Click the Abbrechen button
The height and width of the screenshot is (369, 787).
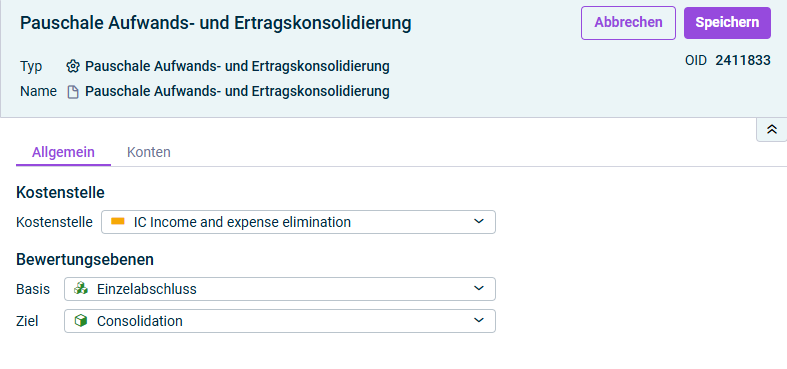tap(628, 23)
